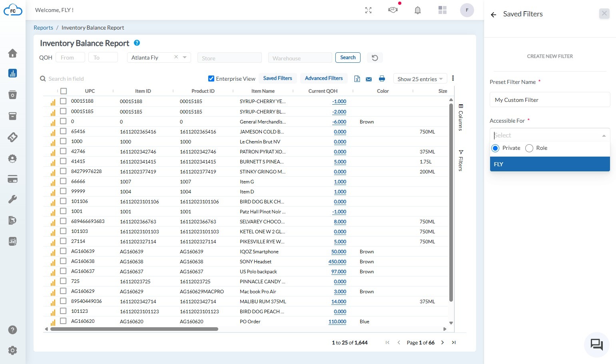Sort by UPC column header
This screenshot has height=364, width=616.
[x=90, y=91]
